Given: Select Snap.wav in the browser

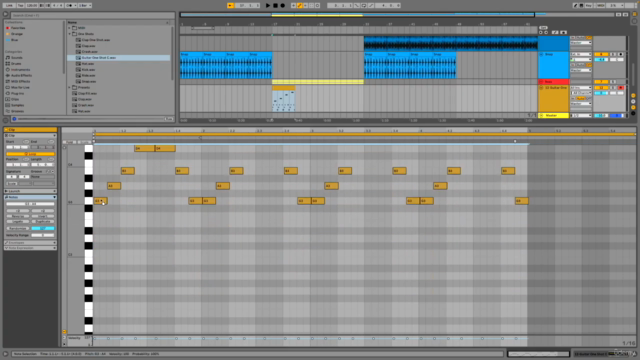Looking at the screenshot, I should pos(89,82).
